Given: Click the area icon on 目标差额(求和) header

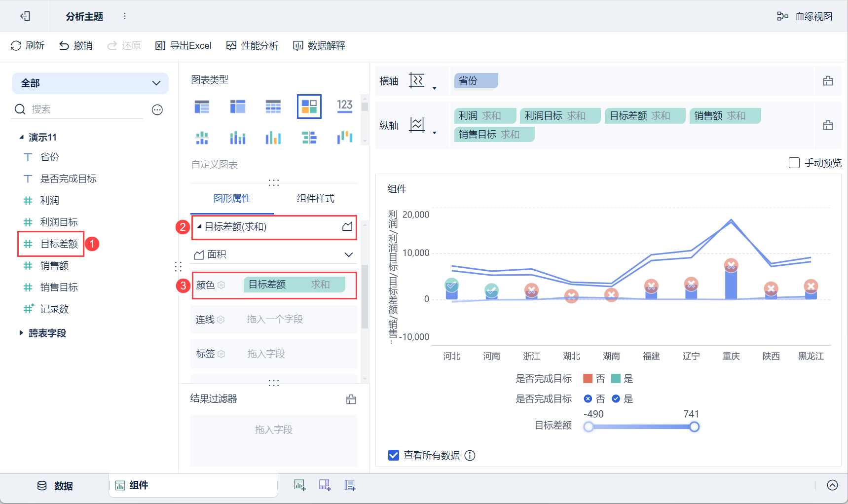Looking at the screenshot, I should click(x=348, y=227).
